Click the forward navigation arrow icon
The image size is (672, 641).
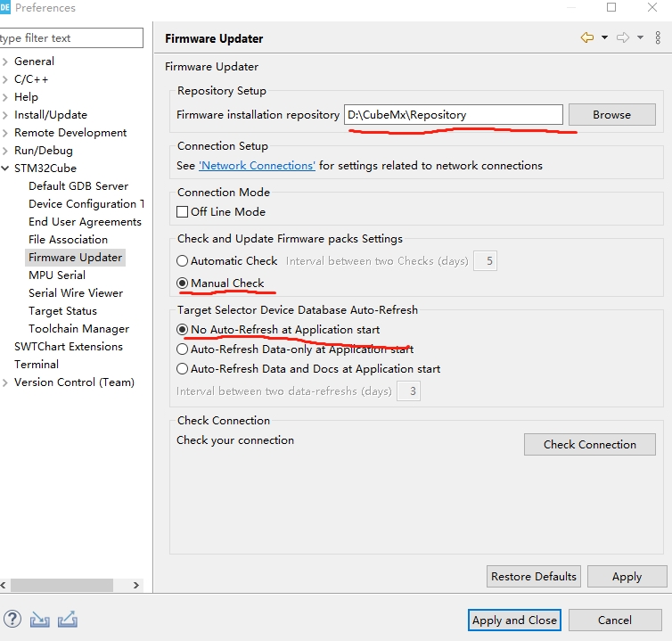623,38
